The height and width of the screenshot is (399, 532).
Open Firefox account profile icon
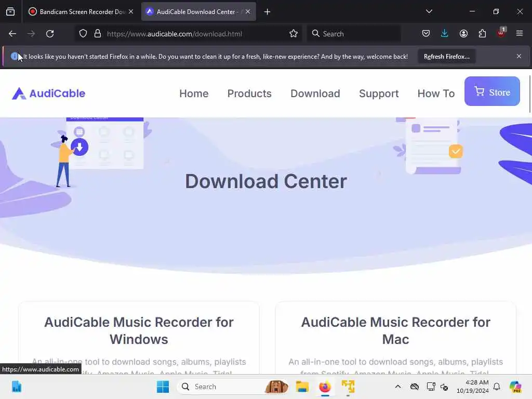pyautogui.click(x=463, y=34)
